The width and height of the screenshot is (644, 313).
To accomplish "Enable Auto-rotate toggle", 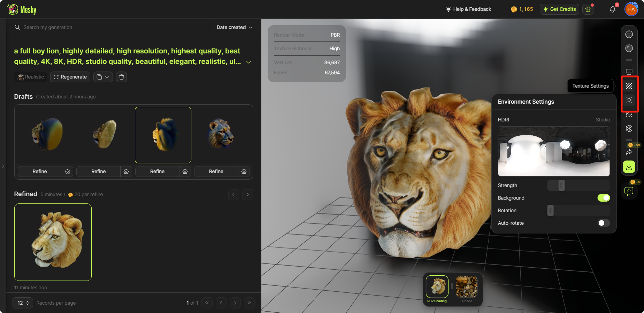I will coord(604,223).
